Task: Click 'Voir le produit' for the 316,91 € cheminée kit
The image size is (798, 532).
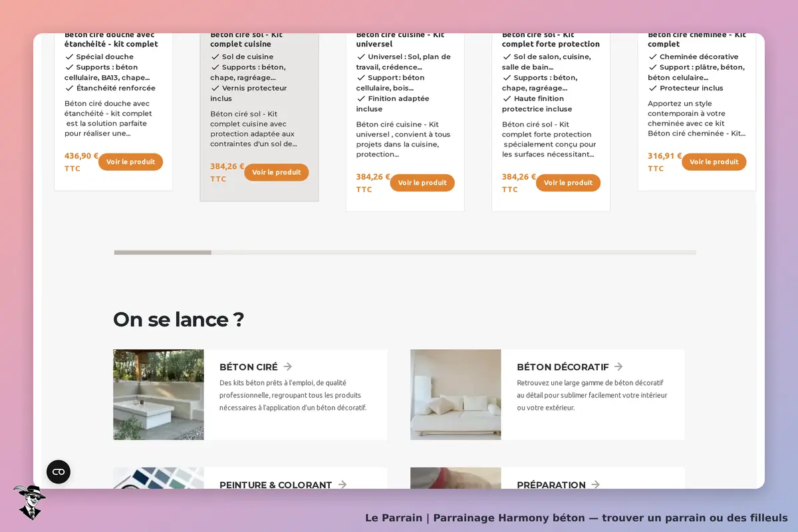Action: [x=714, y=162]
